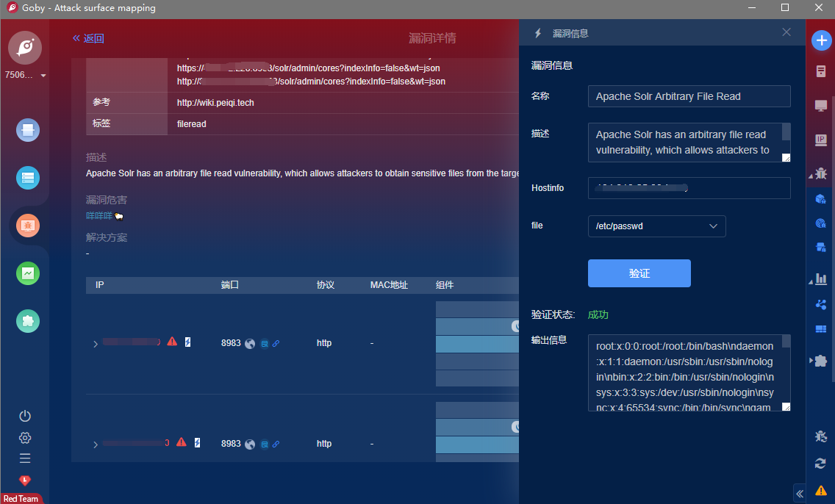Click the blue 验证 verify button
The image size is (835, 504).
[x=639, y=273]
